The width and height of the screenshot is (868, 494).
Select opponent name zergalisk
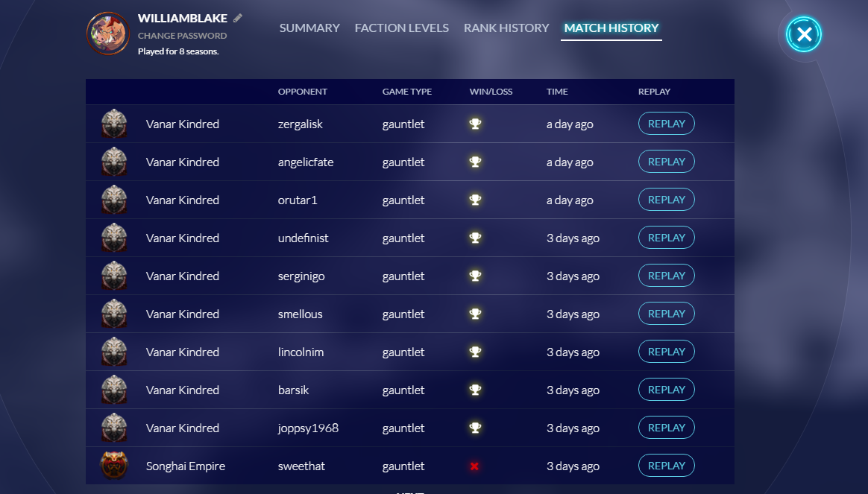(x=300, y=124)
